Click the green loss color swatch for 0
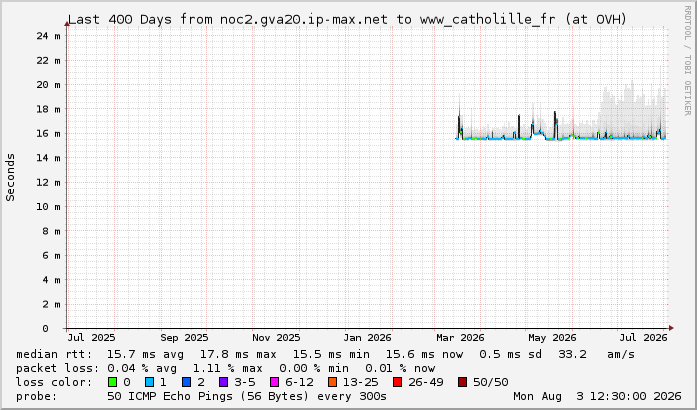The image size is (697, 410). (x=112, y=382)
